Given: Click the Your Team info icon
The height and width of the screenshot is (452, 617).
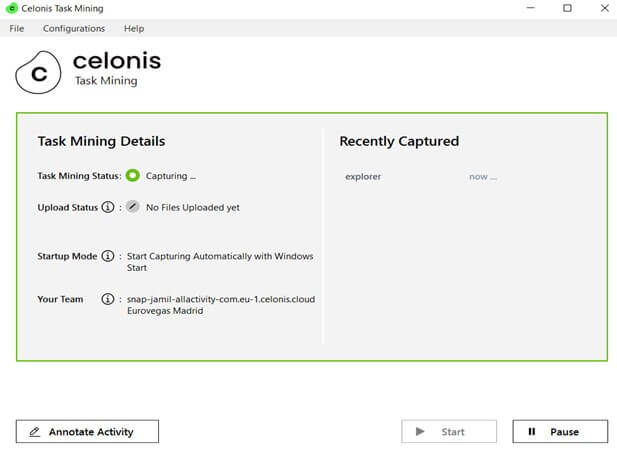Looking at the screenshot, I should 108,299.
